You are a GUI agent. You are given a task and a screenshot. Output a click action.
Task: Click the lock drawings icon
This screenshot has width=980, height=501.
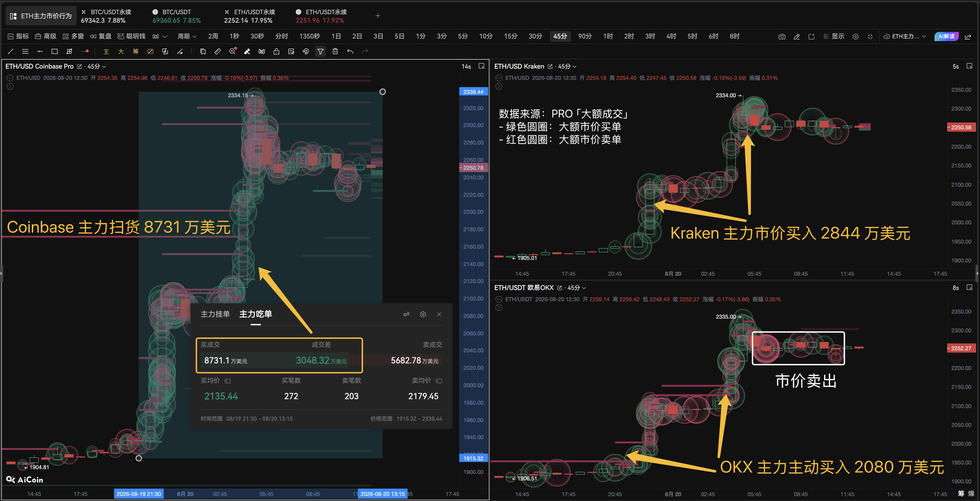tap(277, 51)
